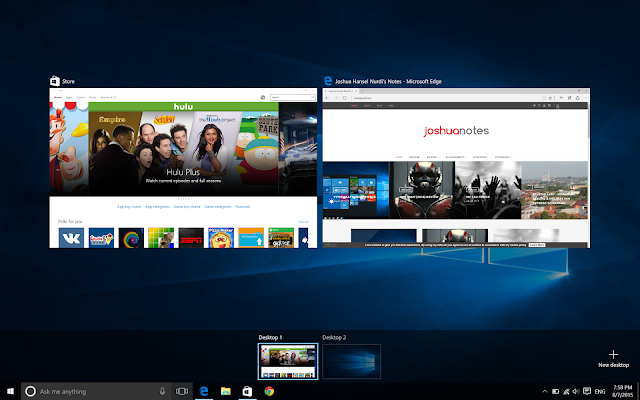This screenshot has width=640, height=400.
Task: Check the battery status tray icon
Action: (556, 391)
